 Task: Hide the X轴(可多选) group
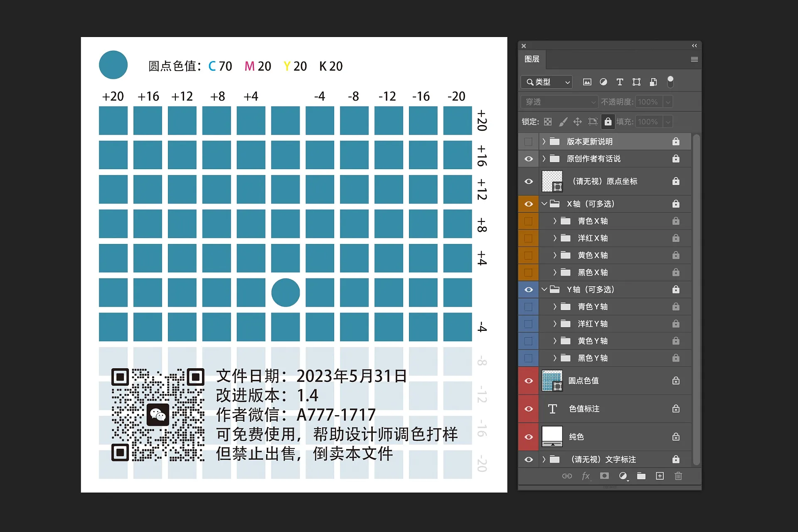coord(528,204)
